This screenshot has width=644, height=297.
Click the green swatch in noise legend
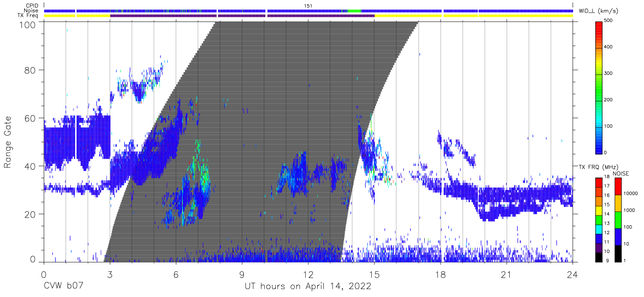(x=618, y=219)
